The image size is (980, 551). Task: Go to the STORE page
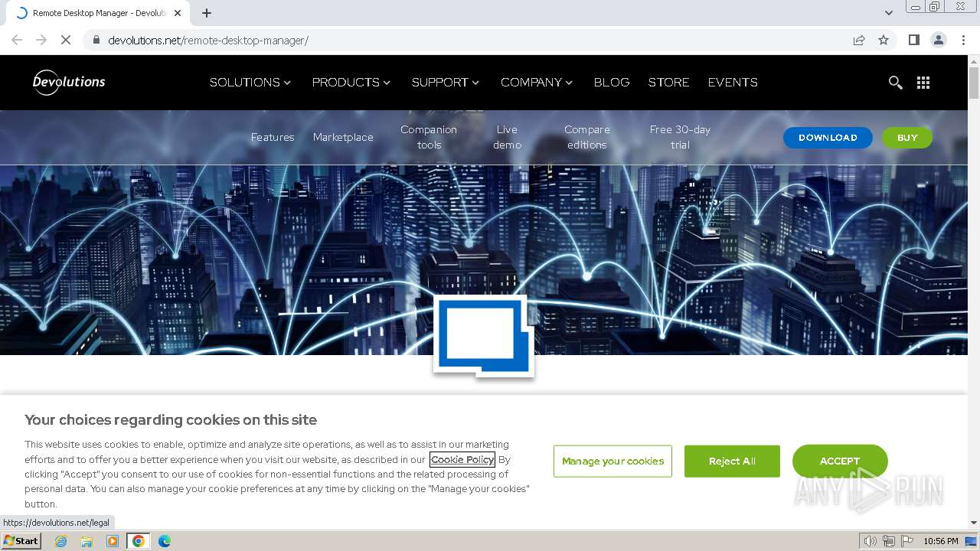668,82
